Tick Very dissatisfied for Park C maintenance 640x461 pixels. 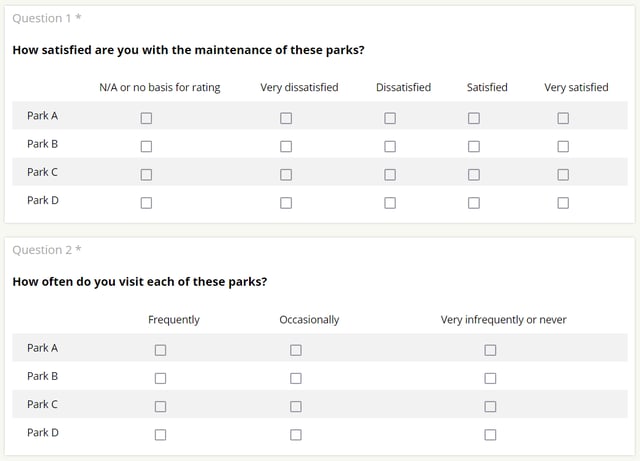point(286,175)
